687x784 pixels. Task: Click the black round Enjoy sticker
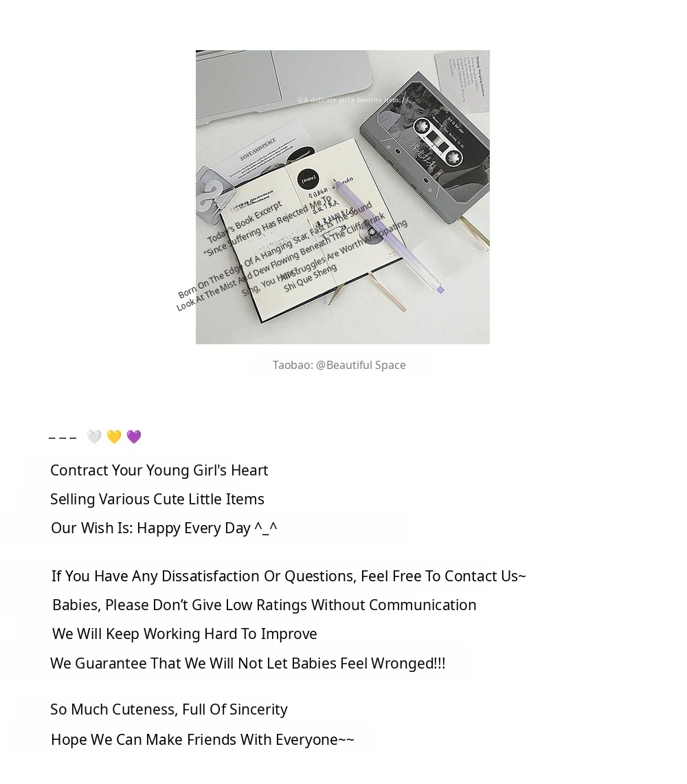pyautogui.click(x=308, y=179)
